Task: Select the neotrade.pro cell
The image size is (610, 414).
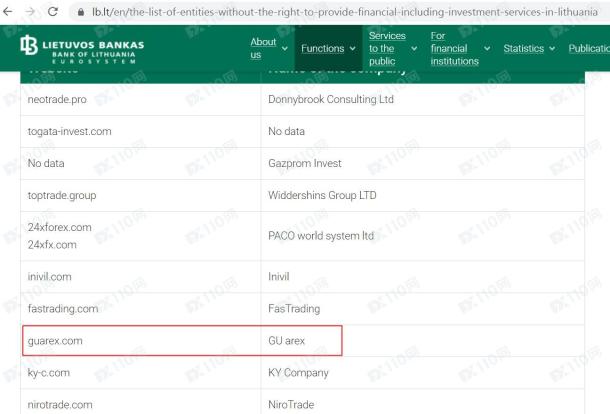Action: pos(140,100)
